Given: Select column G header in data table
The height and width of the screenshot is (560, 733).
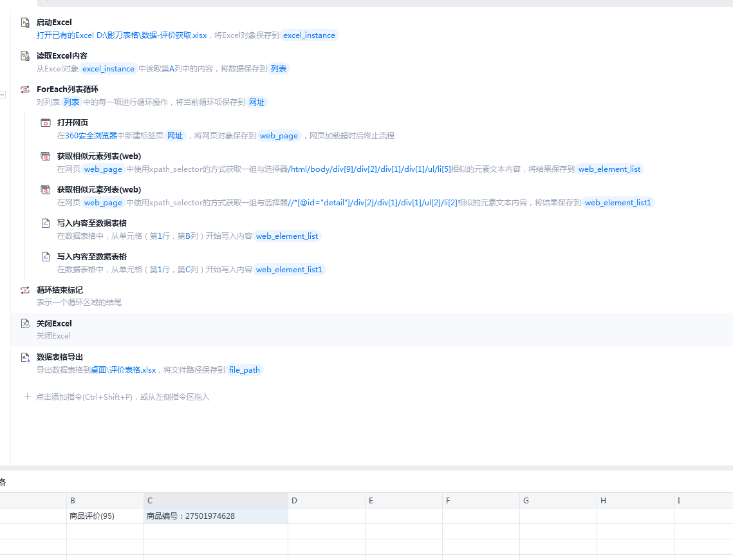Looking at the screenshot, I should pyautogui.click(x=558, y=501).
